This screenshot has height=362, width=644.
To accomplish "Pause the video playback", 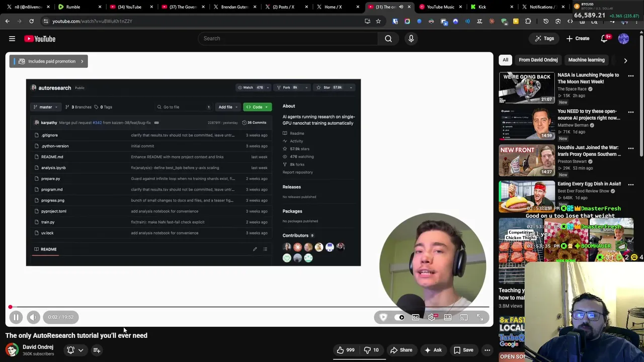I will pyautogui.click(x=16, y=317).
